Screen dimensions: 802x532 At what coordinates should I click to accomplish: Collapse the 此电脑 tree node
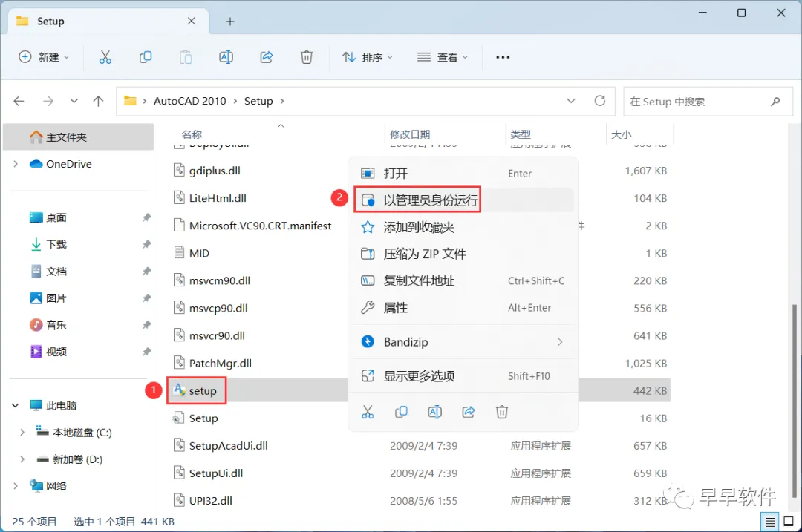tap(16, 405)
